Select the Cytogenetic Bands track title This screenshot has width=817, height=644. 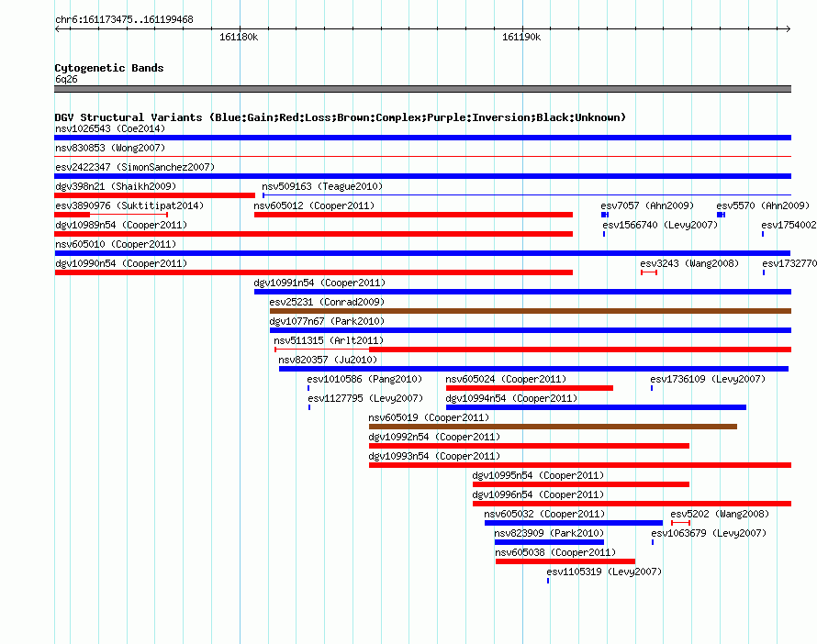pyautogui.click(x=109, y=68)
